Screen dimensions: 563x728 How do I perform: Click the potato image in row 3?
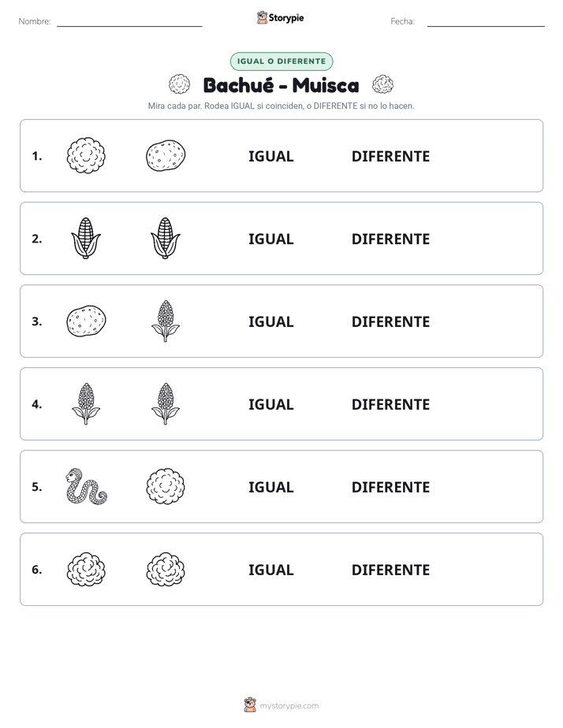click(x=86, y=321)
